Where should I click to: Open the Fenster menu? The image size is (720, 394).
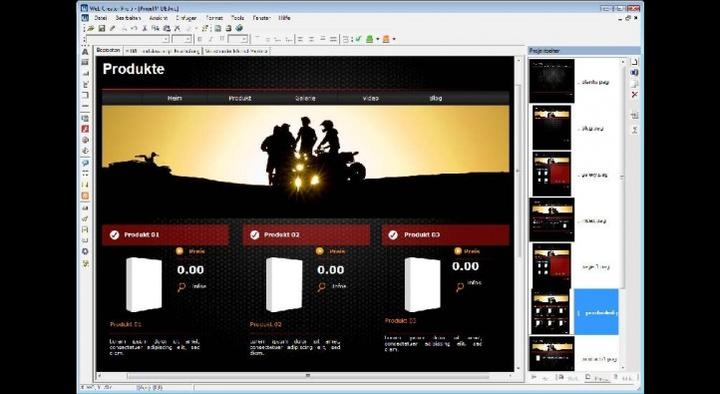click(262, 18)
